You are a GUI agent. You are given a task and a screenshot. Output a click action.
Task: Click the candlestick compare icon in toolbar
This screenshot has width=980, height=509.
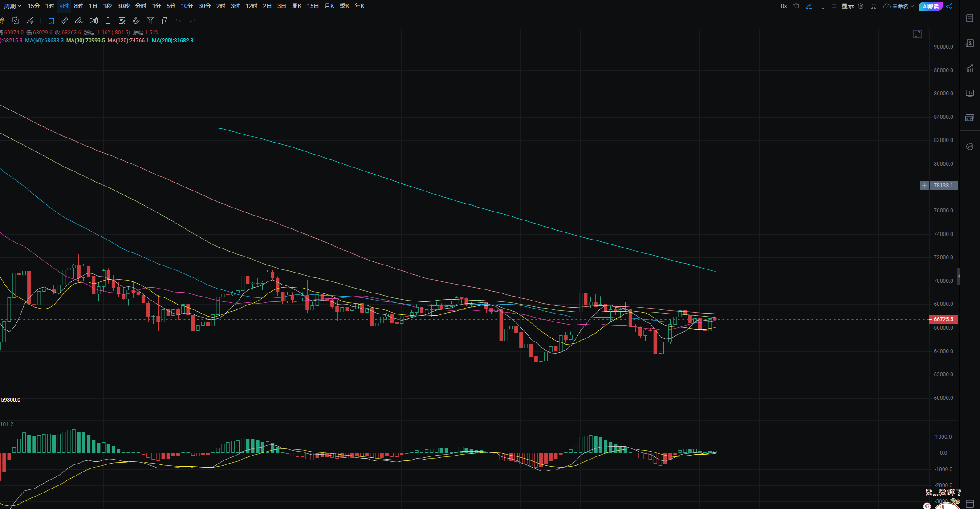[x=94, y=20]
